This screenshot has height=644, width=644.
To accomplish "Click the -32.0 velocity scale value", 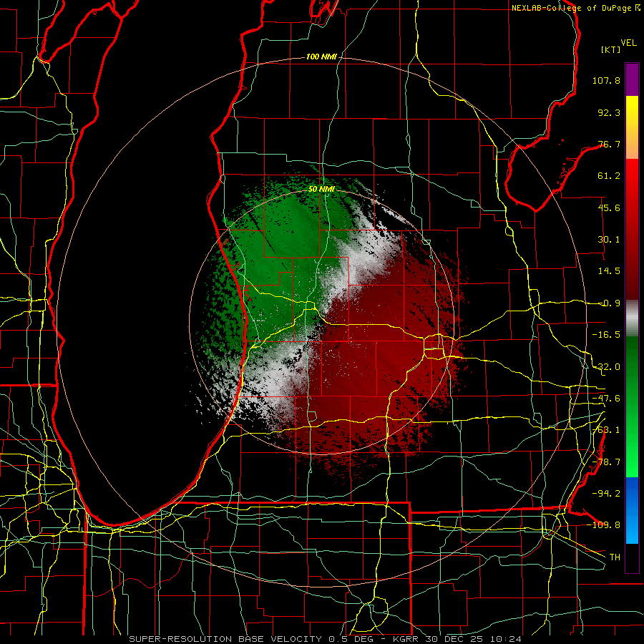I will click(606, 367).
